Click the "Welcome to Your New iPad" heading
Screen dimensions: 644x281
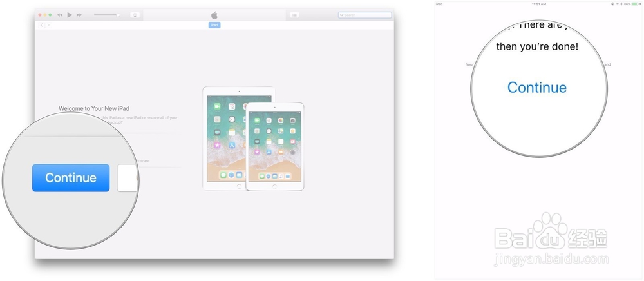(94, 108)
